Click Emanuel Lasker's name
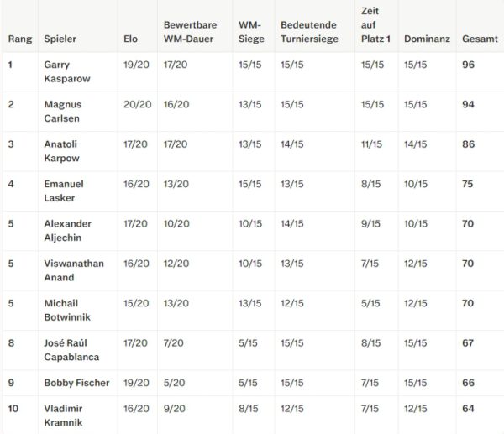Image resolution: width=504 pixels, height=434 pixels. tap(64, 191)
